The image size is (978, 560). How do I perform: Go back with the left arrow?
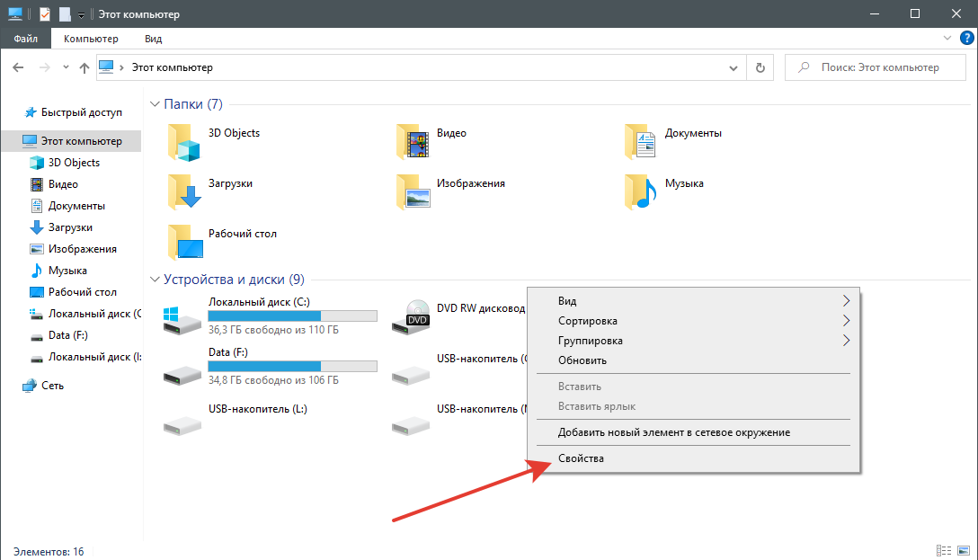18,67
